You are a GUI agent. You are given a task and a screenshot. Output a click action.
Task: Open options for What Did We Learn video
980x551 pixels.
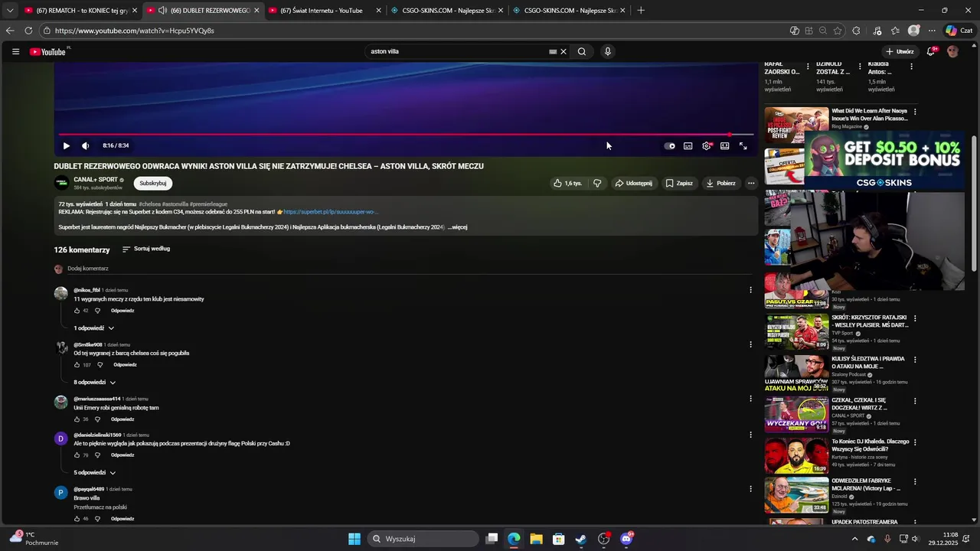(915, 112)
